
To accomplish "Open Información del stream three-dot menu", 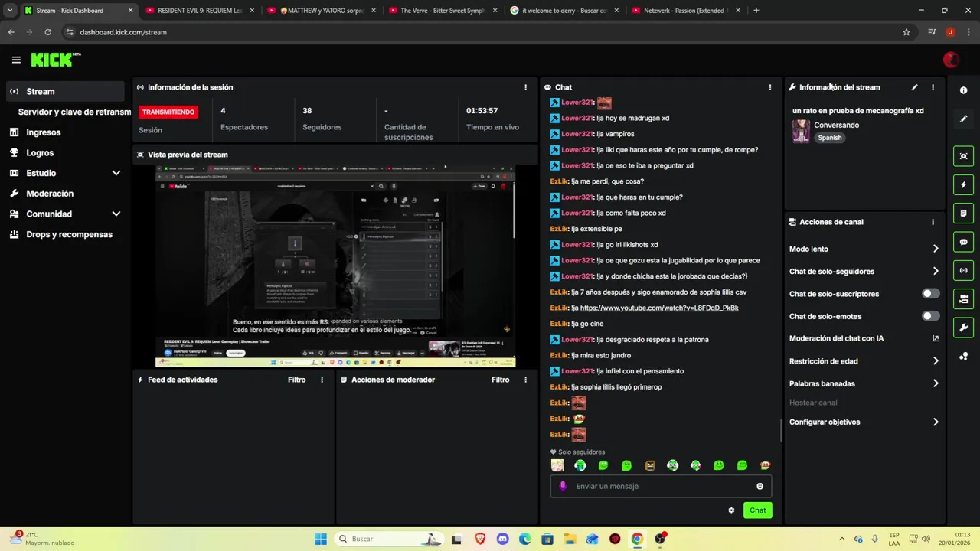I will (x=933, y=87).
